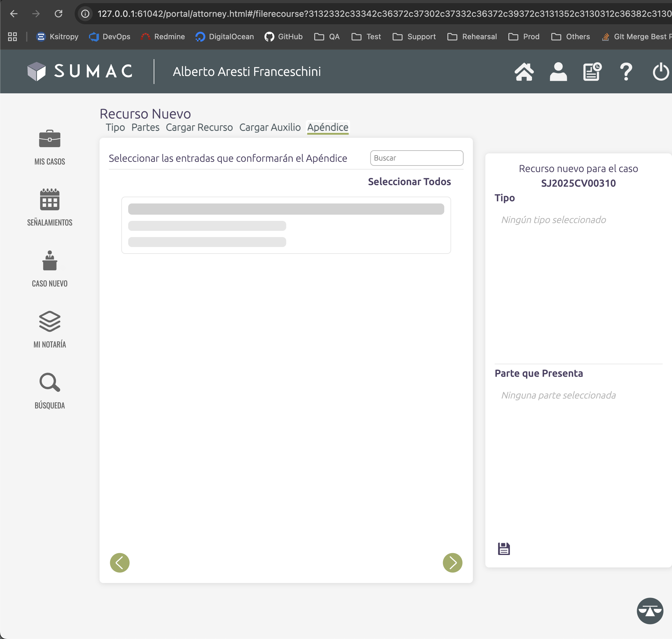Go to Cargar Auxilio tab
Image resolution: width=672 pixels, height=639 pixels.
point(270,127)
